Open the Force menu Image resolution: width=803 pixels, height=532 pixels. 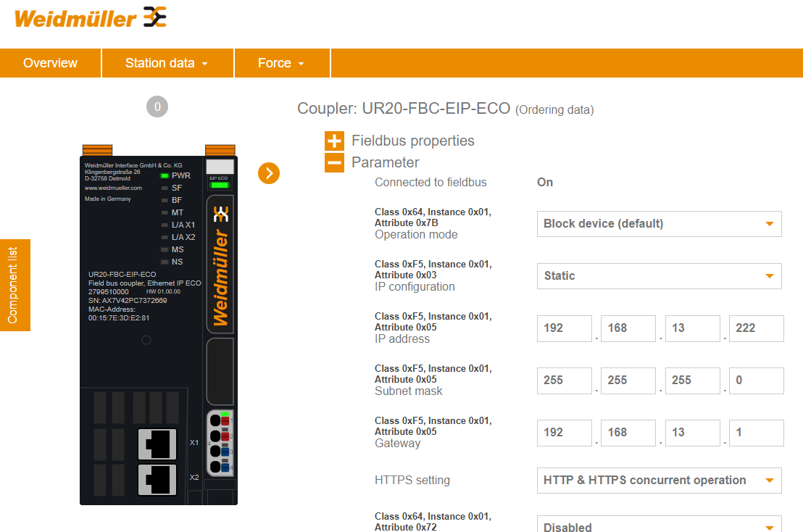(282, 63)
